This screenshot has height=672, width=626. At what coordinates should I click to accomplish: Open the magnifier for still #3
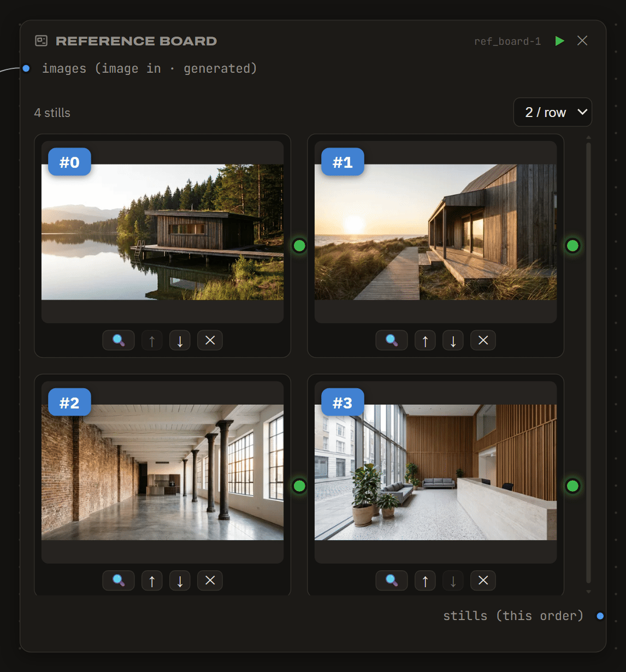pos(392,581)
